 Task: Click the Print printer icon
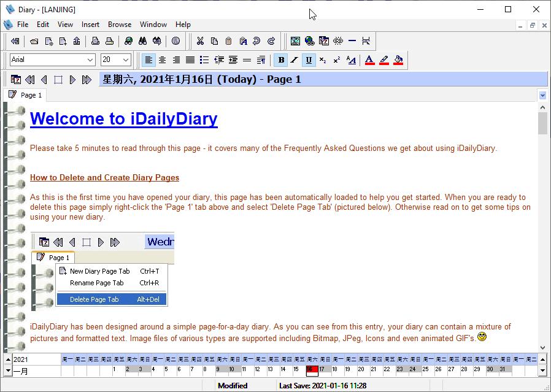[x=109, y=41]
